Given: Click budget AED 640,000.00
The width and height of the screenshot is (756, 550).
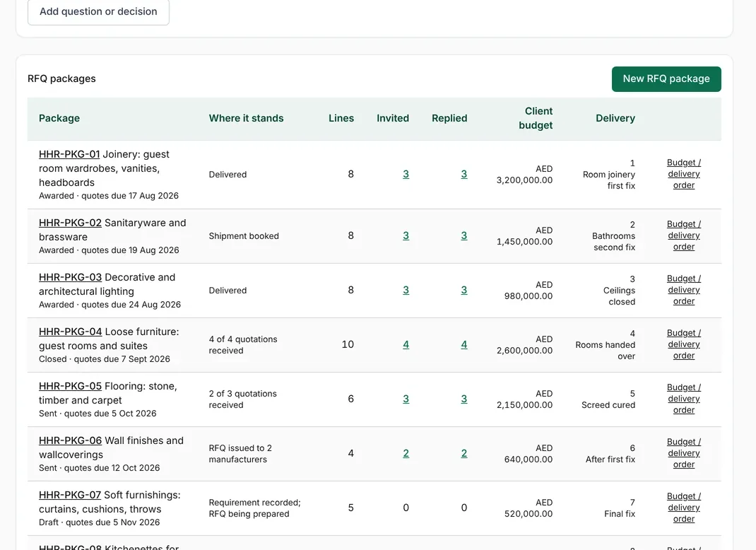Looking at the screenshot, I should click(528, 455).
